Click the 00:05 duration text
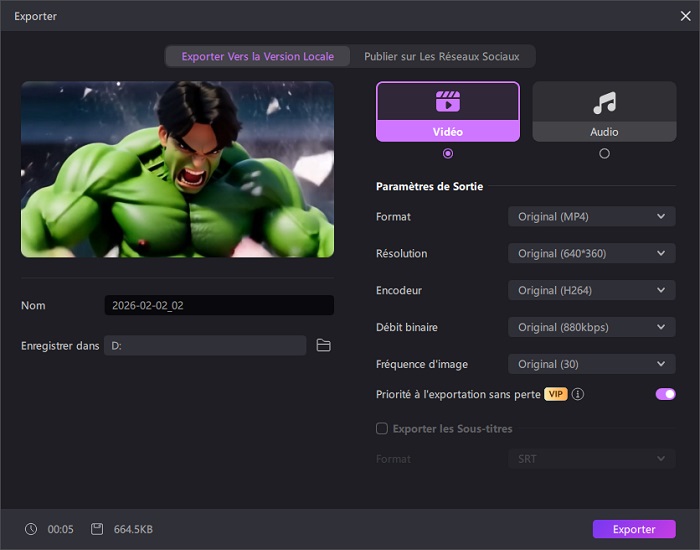This screenshot has height=550, width=700. click(60, 529)
